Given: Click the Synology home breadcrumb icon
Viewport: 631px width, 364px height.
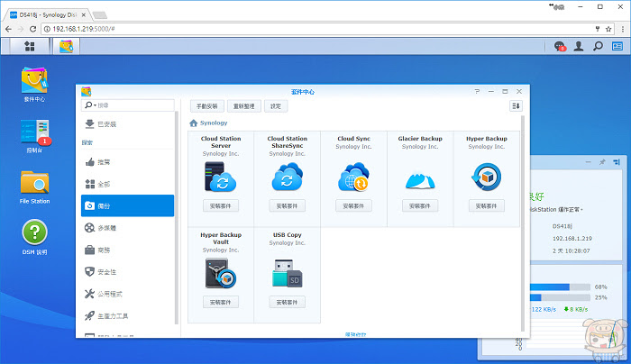Looking at the screenshot, I should click(194, 123).
